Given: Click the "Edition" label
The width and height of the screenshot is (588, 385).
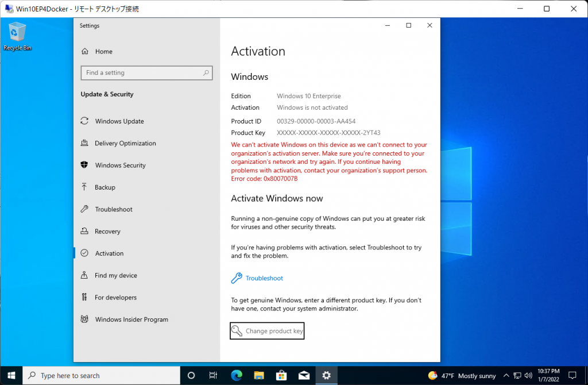Looking at the screenshot, I should (241, 96).
